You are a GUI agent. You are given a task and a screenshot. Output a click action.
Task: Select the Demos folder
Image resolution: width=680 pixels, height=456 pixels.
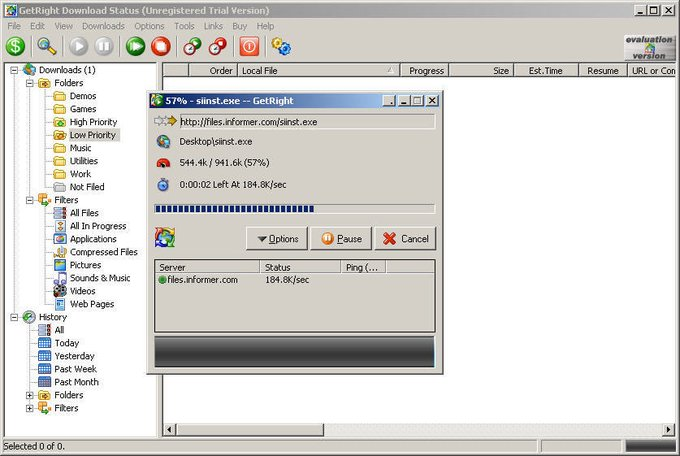pos(83,96)
